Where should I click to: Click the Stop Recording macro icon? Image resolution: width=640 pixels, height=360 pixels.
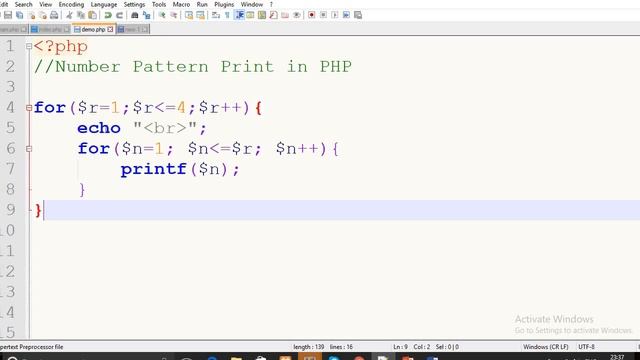[323, 15]
